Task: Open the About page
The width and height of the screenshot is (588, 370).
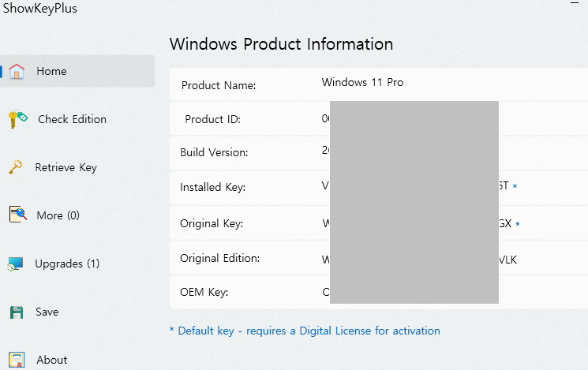Action: (52, 360)
